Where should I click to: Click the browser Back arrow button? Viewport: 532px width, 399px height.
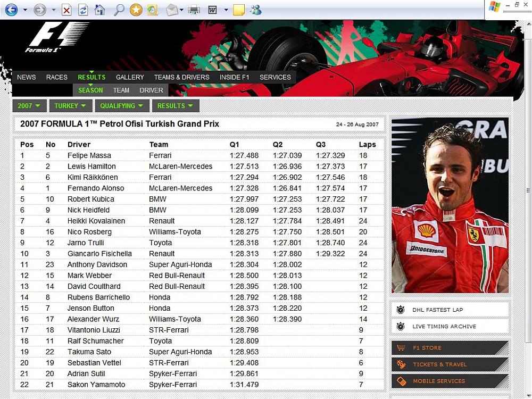11,10
